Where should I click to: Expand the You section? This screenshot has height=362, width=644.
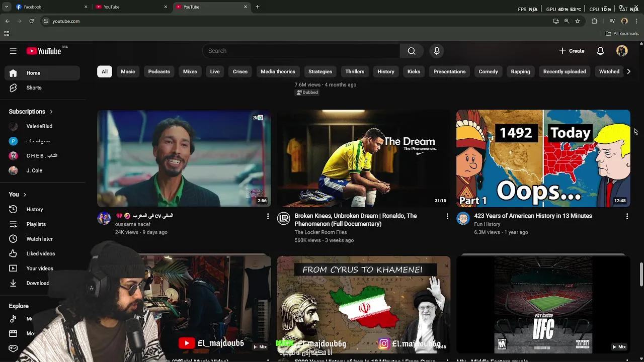click(18, 195)
